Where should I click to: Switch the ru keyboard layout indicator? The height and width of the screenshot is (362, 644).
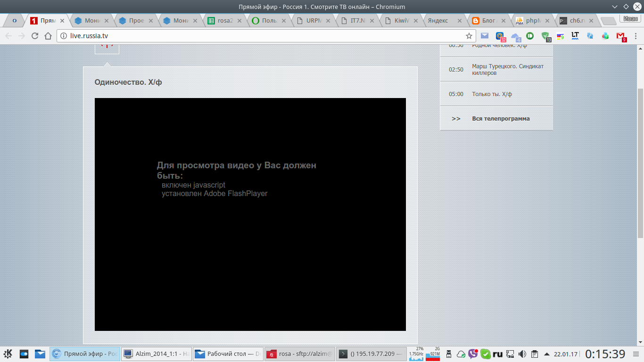point(498,354)
